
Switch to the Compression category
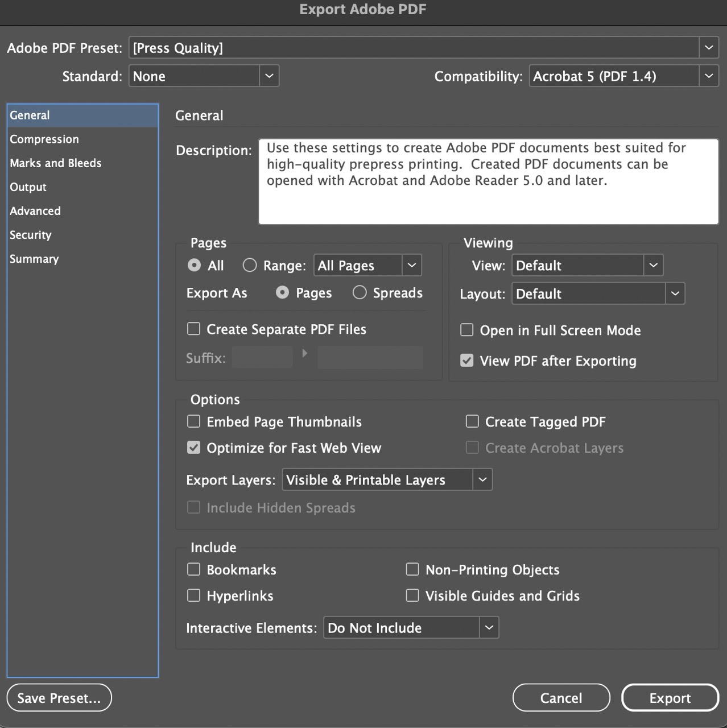(x=82, y=139)
